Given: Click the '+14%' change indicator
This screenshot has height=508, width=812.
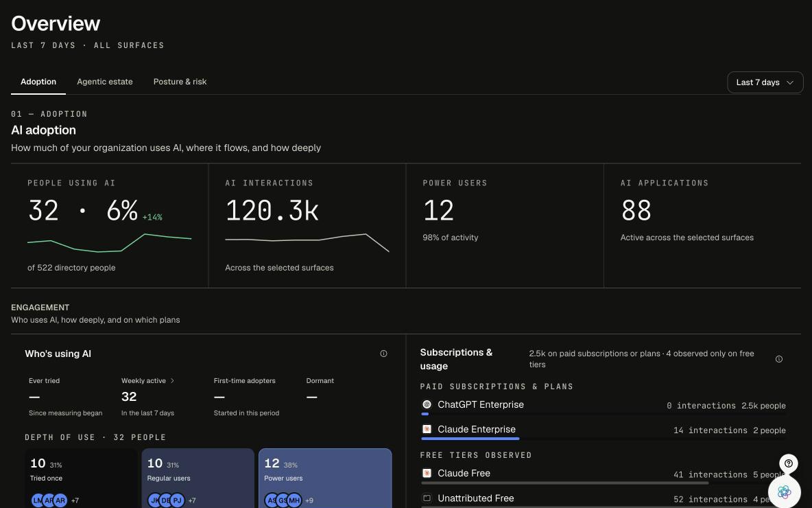Looking at the screenshot, I should [x=152, y=217].
